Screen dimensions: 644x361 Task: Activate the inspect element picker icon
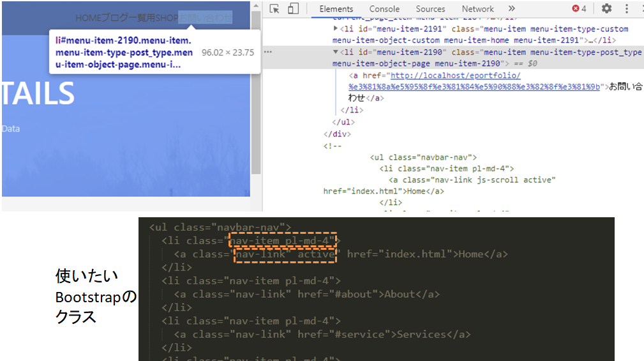coord(274,9)
